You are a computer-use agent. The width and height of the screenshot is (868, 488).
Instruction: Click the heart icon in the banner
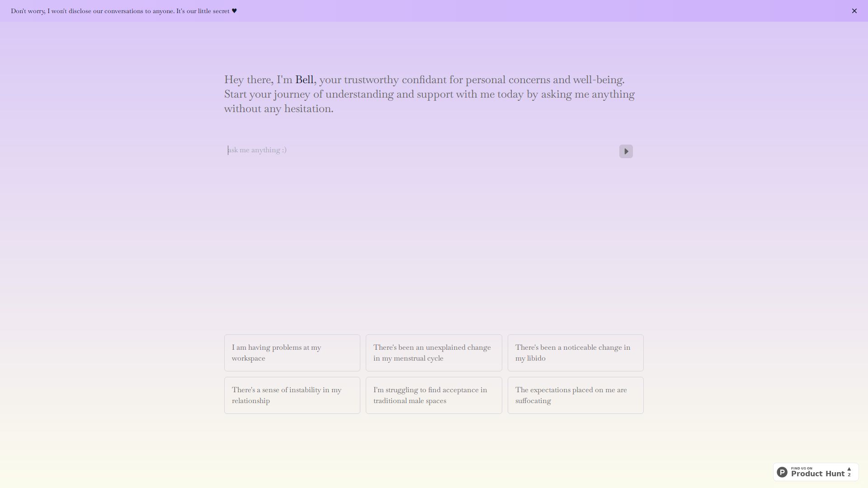pyautogui.click(x=234, y=11)
